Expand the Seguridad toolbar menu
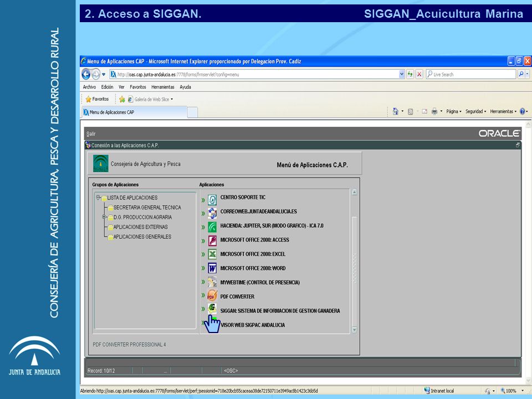This screenshot has width=532, height=399. (475, 111)
